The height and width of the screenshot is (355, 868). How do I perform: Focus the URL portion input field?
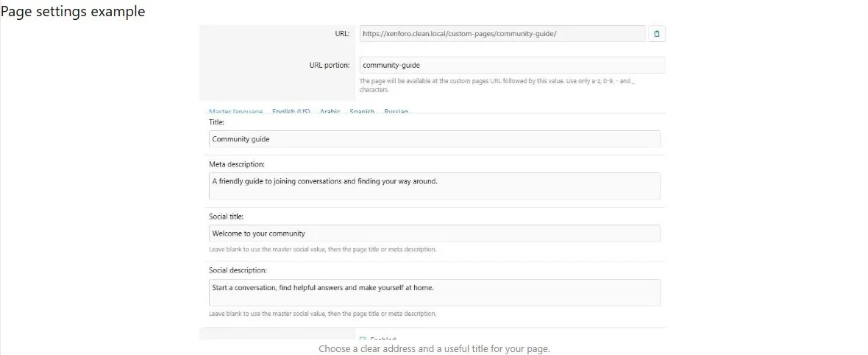(512, 65)
